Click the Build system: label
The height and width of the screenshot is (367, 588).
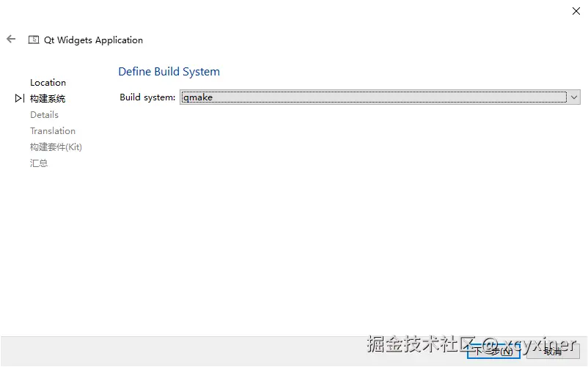[147, 97]
